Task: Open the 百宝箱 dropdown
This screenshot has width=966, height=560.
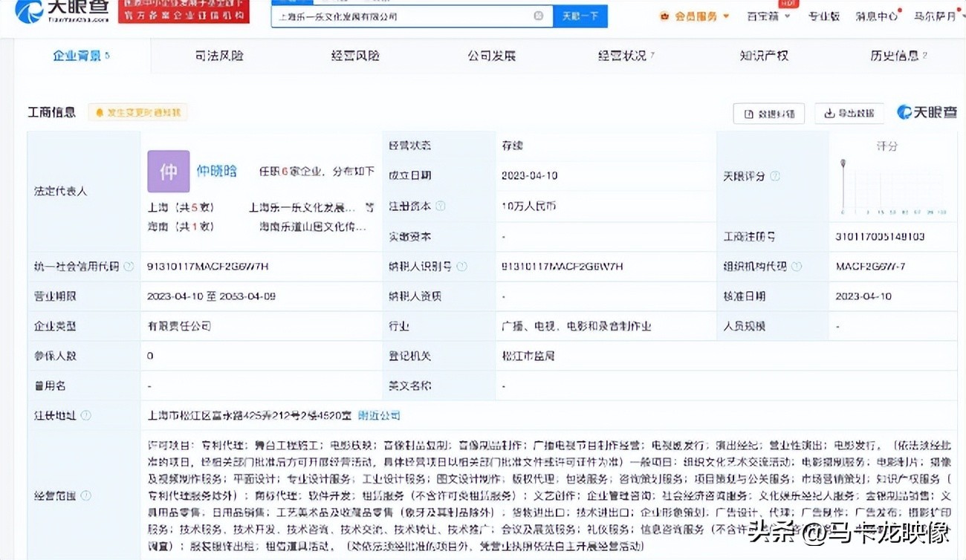Action: (x=768, y=16)
